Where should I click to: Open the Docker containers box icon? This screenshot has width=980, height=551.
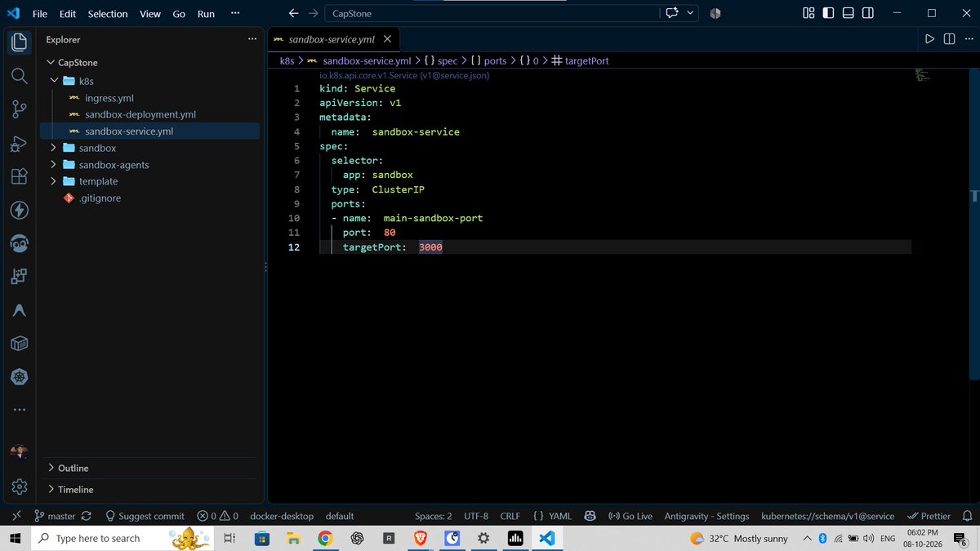pos(20,344)
